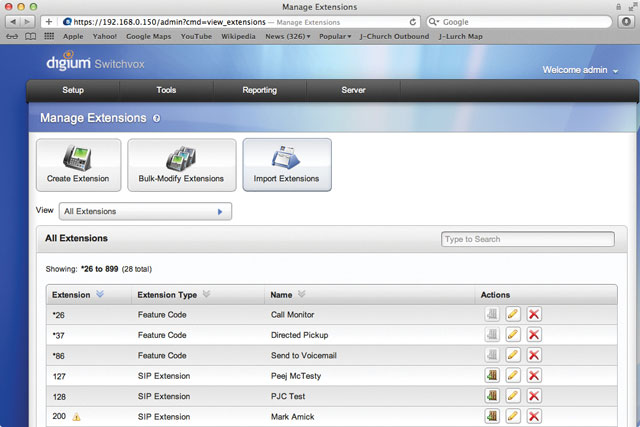Click Import Extensions button
This screenshot has height=427, width=640.
287,165
